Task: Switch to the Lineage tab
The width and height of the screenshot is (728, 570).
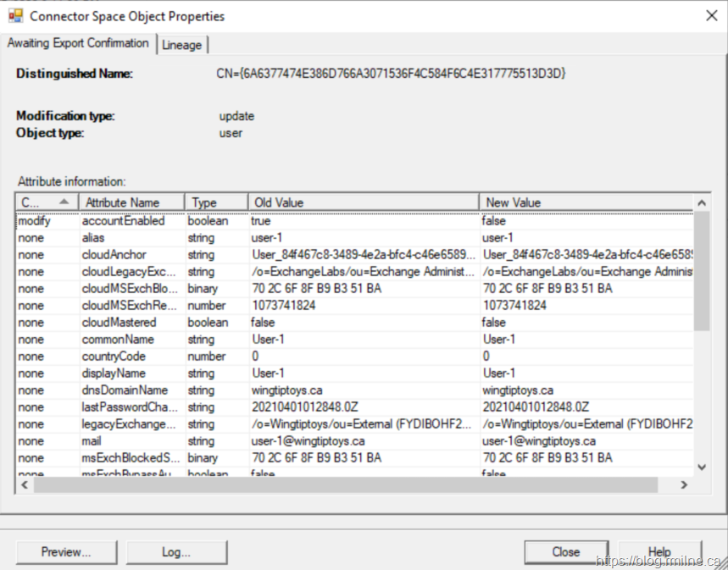Action: click(x=182, y=44)
